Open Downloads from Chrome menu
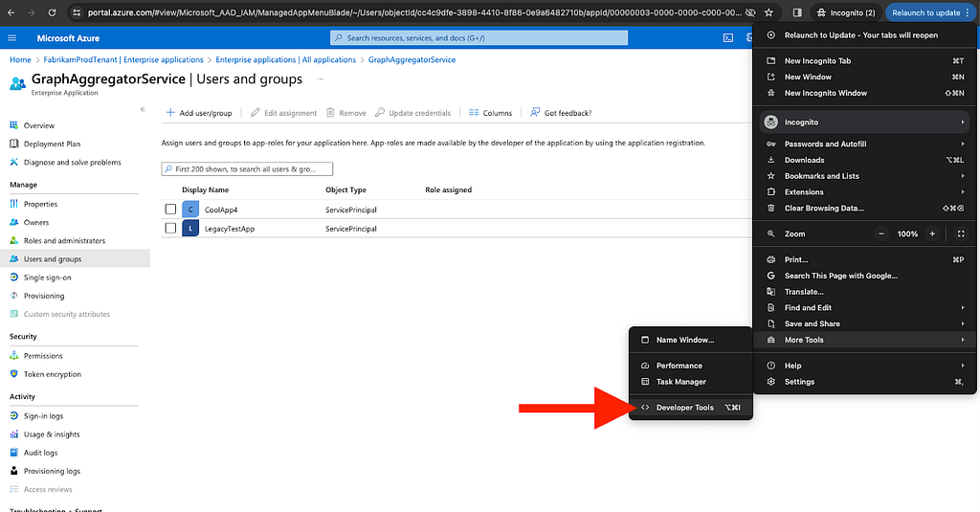The image size is (980, 512). click(x=865, y=160)
